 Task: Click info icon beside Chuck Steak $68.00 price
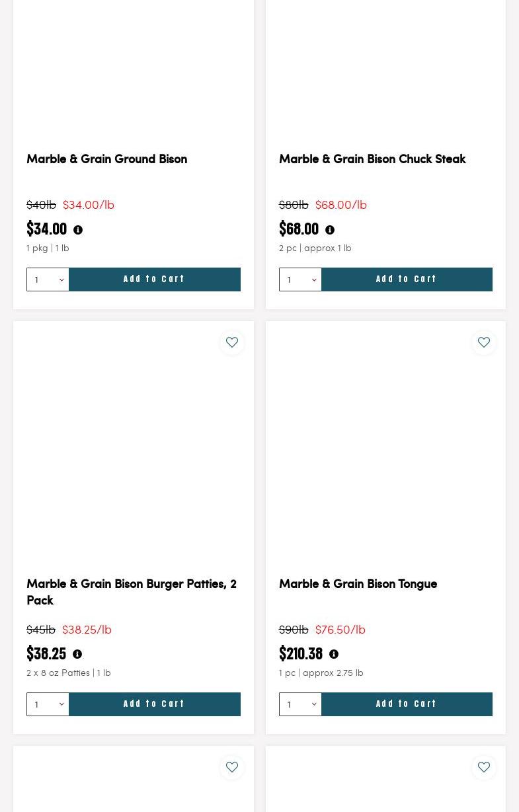[330, 230]
